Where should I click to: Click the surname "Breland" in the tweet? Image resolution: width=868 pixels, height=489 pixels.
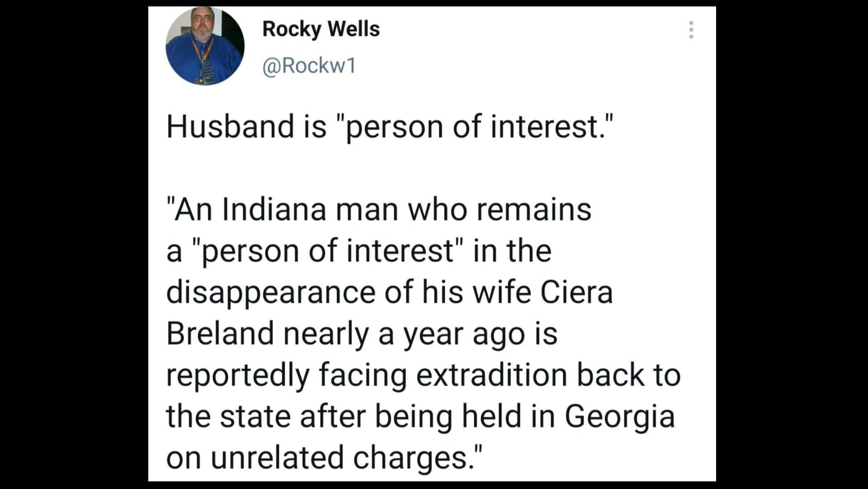pos(220,333)
